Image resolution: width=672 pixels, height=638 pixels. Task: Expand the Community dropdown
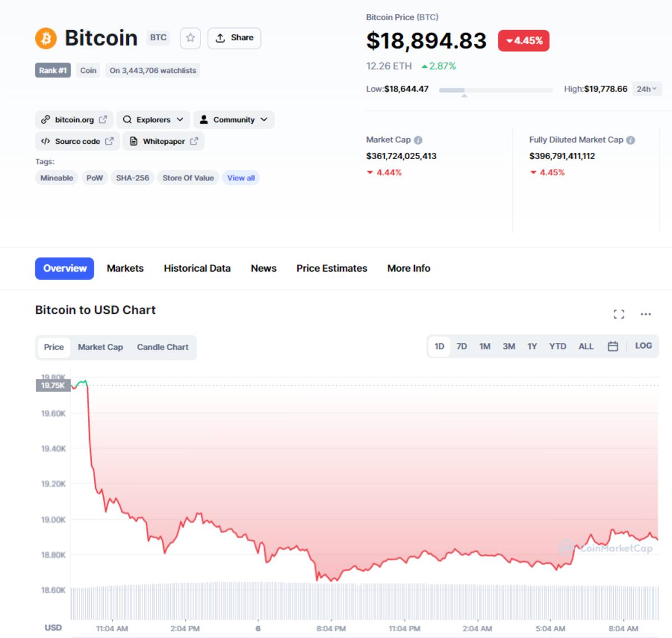pyautogui.click(x=234, y=119)
